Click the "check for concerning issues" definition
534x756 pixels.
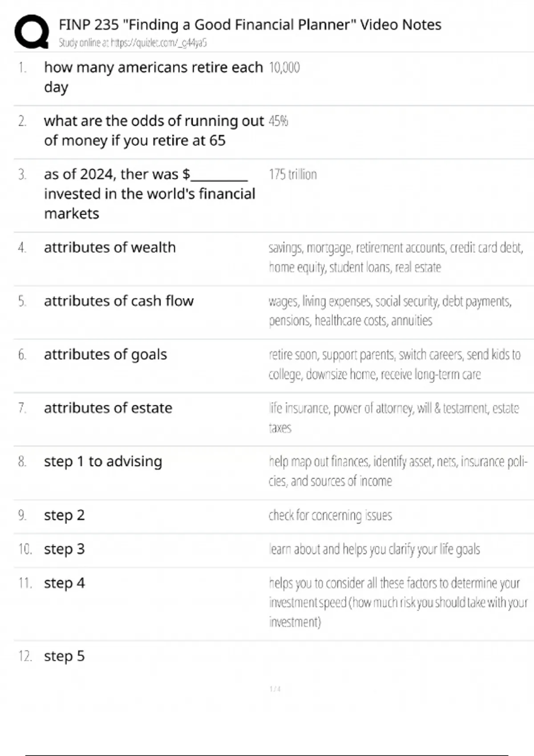330,515
